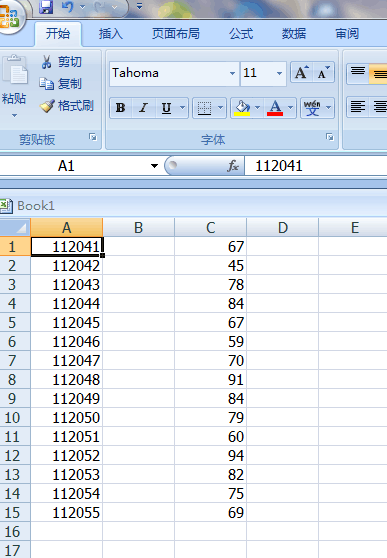Image resolution: width=387 pixels, height=558 pixels.
Task: Cut the selection with 剪切
Action: coord(62,62)
